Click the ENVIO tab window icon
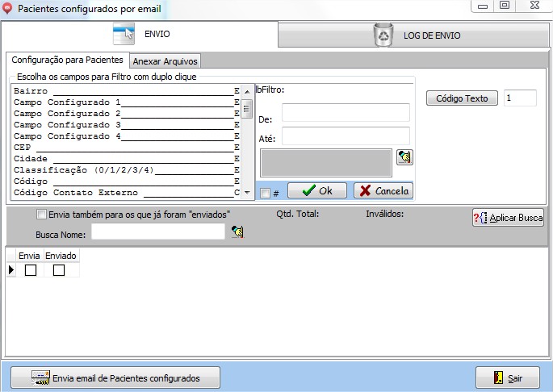Viewport: 553px width, 392px height. (124, 35)
